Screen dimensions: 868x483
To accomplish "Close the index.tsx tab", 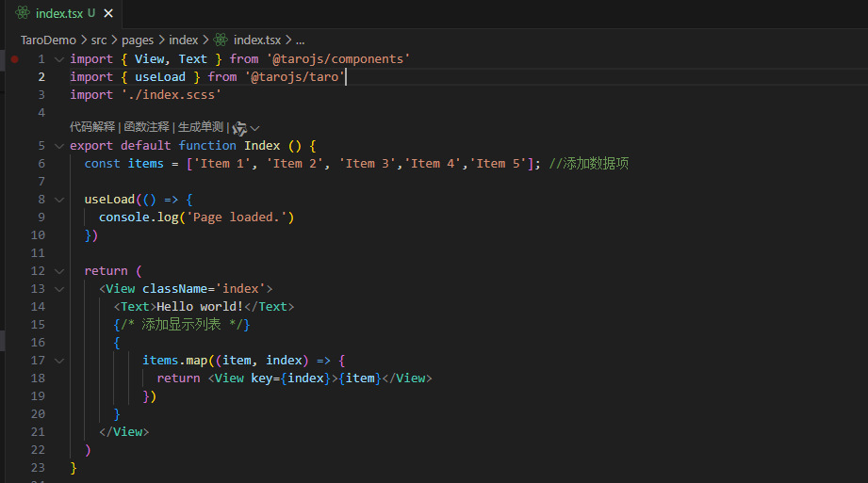I will tap(108, 13).
